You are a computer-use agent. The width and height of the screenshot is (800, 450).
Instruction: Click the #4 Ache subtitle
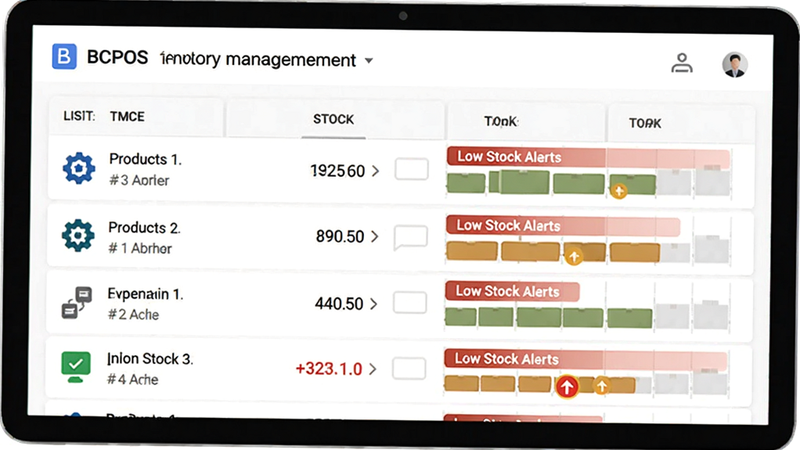coord(133,380)
